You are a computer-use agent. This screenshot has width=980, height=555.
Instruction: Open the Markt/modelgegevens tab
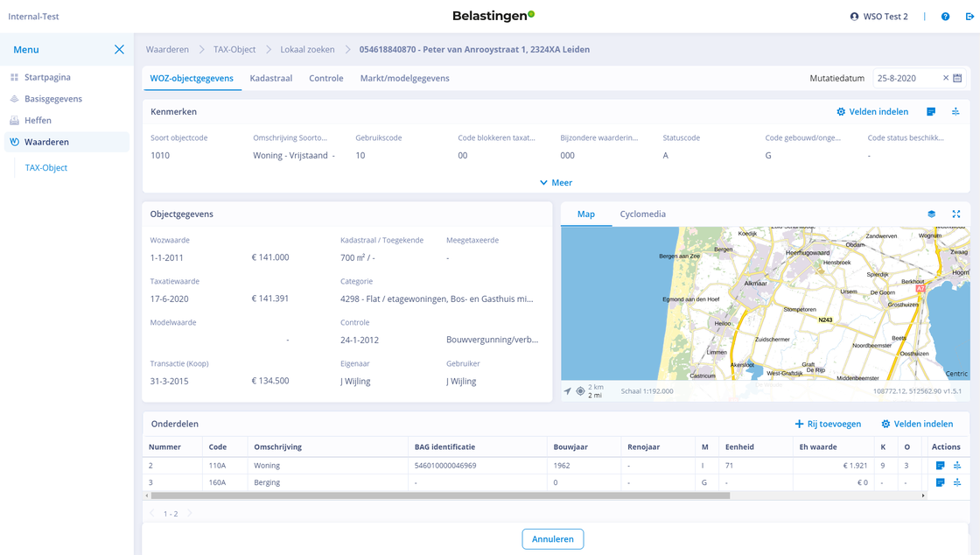coord(404,78)
